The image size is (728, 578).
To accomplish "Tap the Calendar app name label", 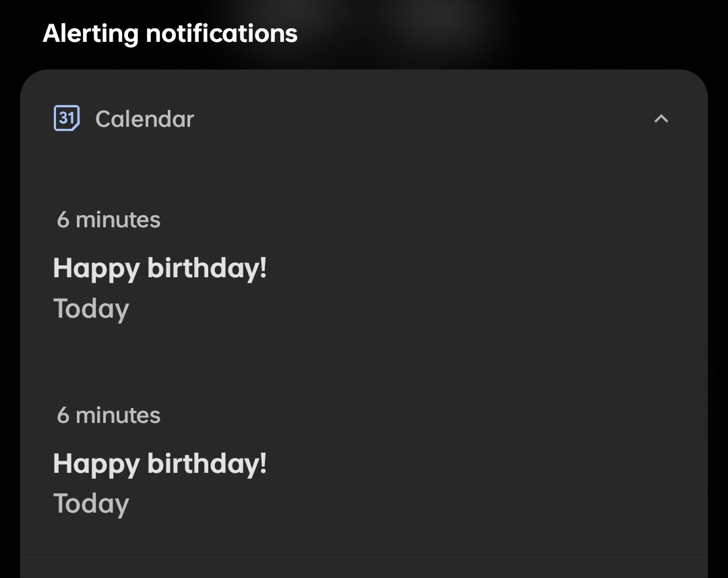I will pyautogui.click(x=144, y=119).
